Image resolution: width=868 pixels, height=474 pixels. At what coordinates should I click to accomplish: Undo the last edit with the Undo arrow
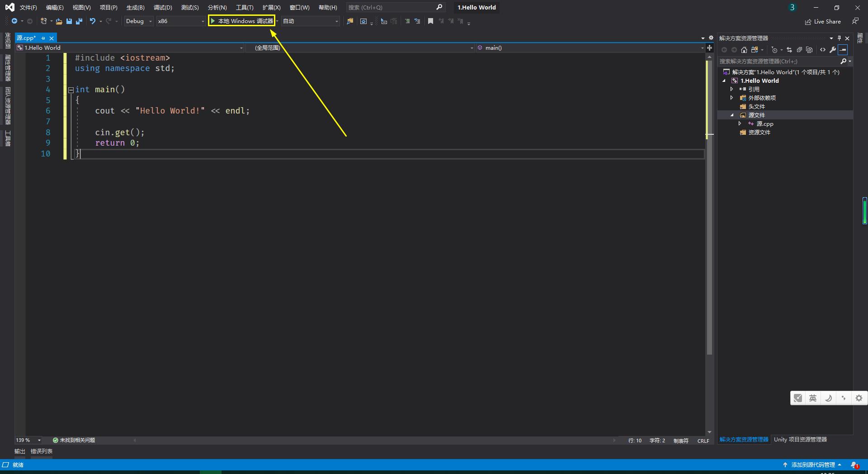click(x=93, y=21)
